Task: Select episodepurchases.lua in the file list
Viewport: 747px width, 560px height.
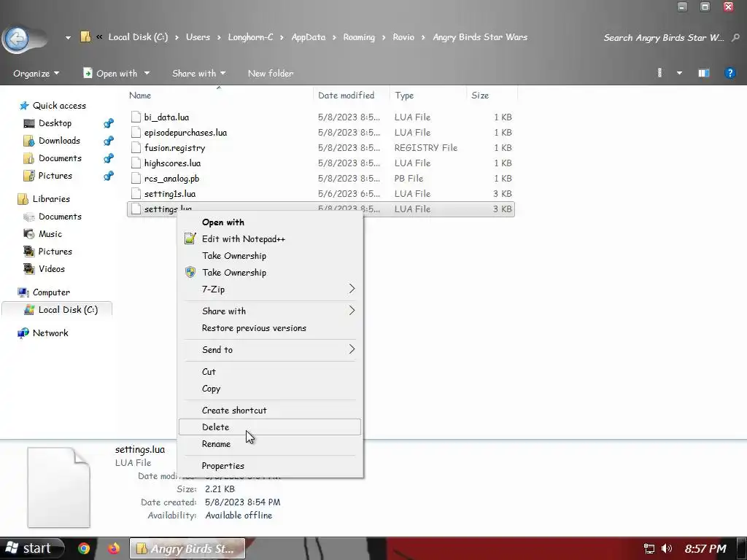Action: [321, 133]
